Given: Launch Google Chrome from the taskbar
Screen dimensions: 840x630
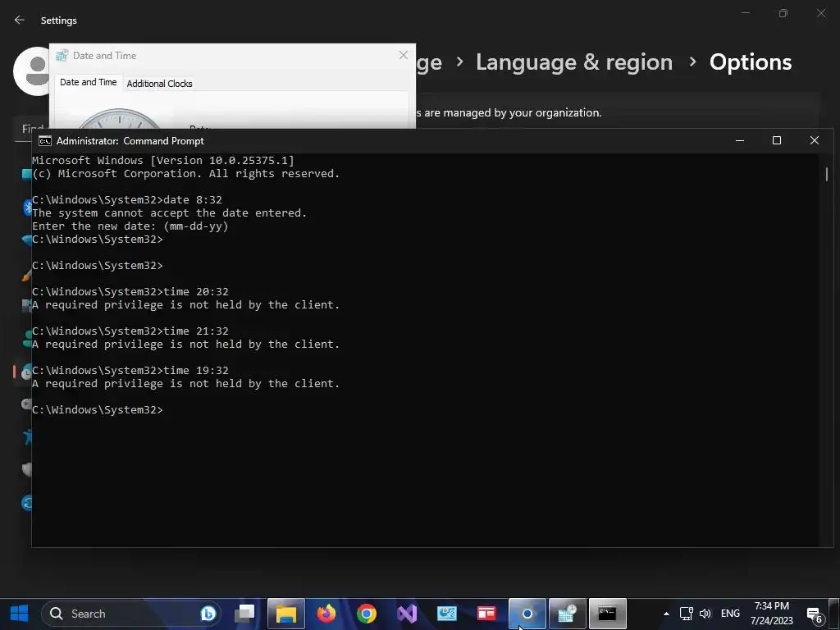Looking at the screenshot, I should click(367, 614).
